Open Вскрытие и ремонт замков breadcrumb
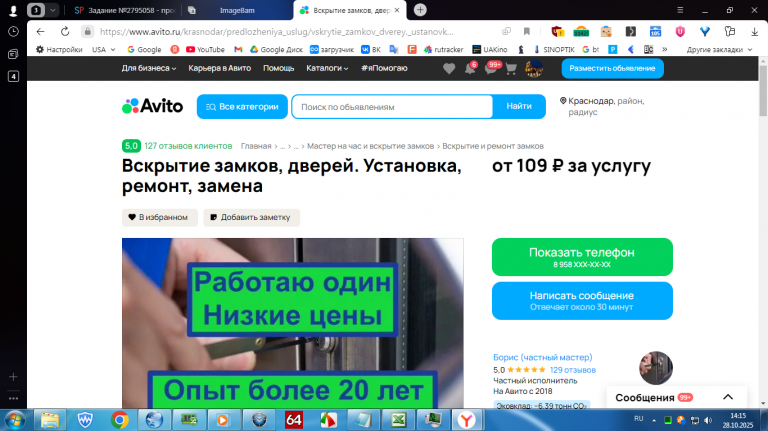 493,146
